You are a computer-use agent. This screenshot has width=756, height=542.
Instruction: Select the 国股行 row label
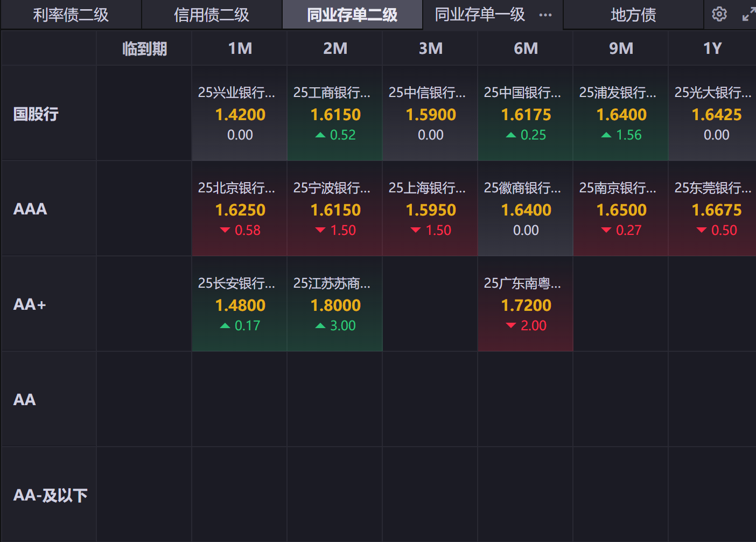[36, 114]
